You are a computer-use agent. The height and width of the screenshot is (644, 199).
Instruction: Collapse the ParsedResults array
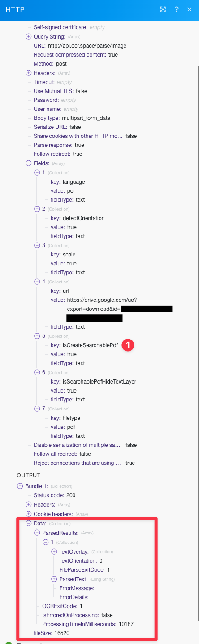[x=37, y=532]
